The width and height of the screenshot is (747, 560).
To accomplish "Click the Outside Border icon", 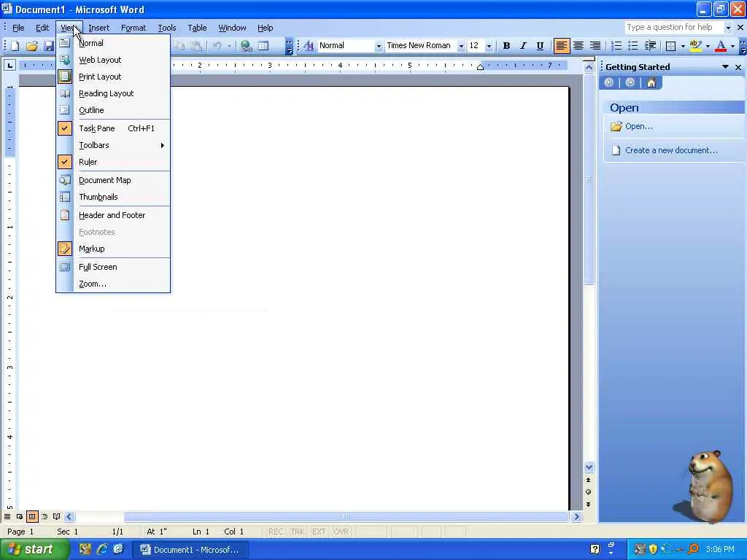I will pyautogui.click(x=671, y=46).
